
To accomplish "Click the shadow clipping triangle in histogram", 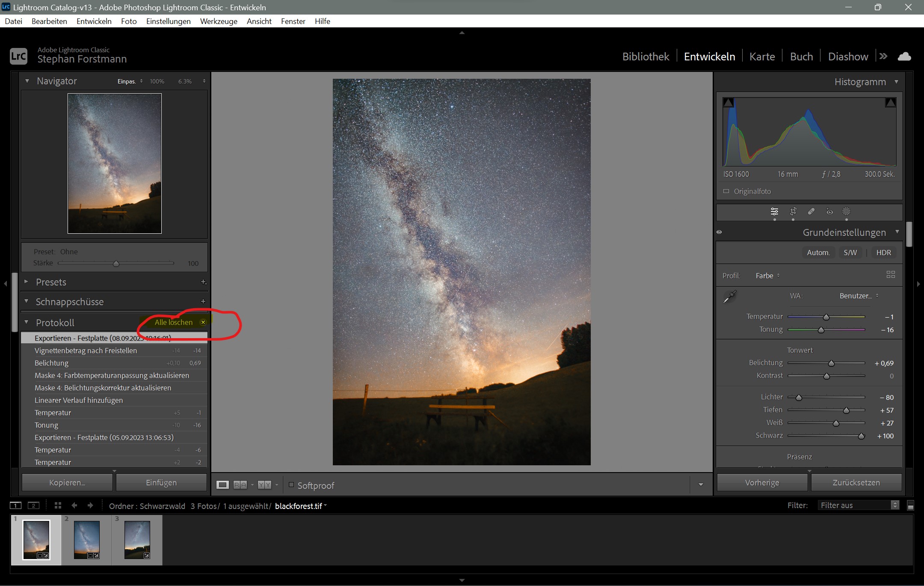I will [728, 102].
